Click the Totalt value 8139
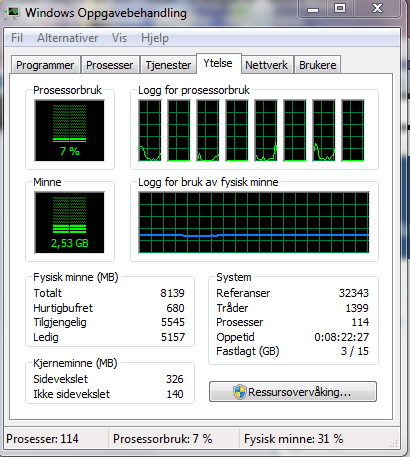Screen dimensions: 410x457 [x=172, y=293]
